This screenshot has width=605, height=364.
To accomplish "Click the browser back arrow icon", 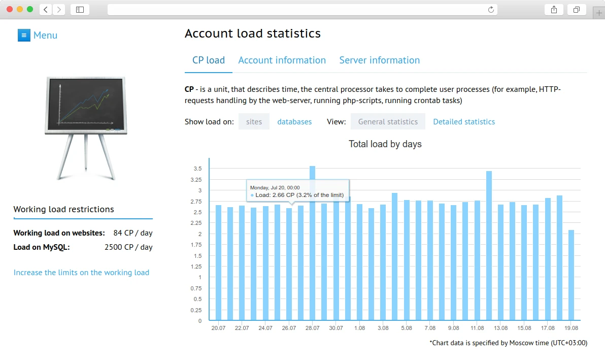I will tap(45, 9).
